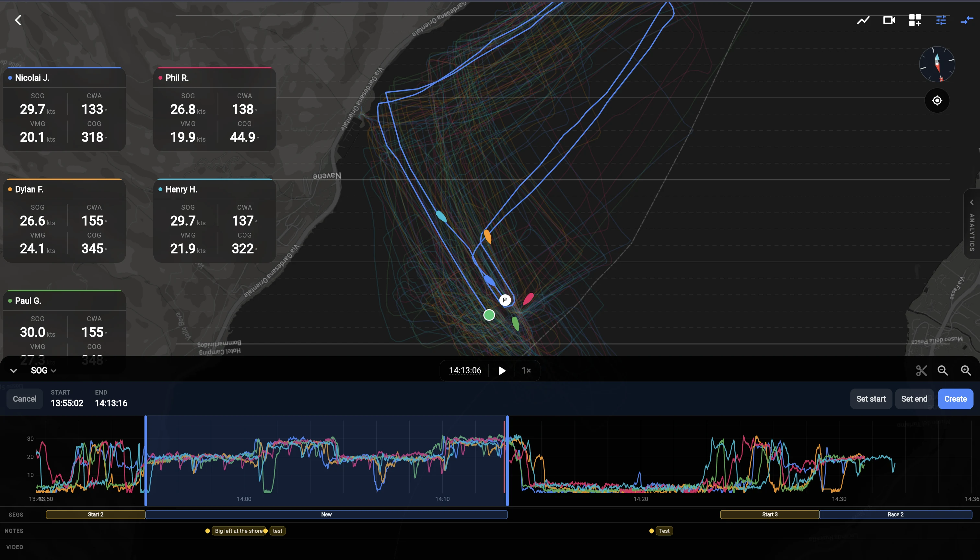
Task: Click the Dylan F. card header
Action: point(64,190)
